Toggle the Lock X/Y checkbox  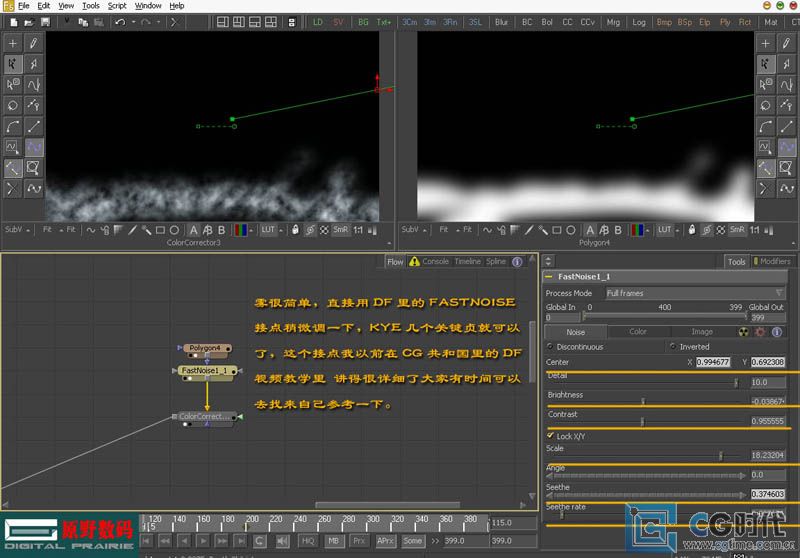tap(551, 436)
